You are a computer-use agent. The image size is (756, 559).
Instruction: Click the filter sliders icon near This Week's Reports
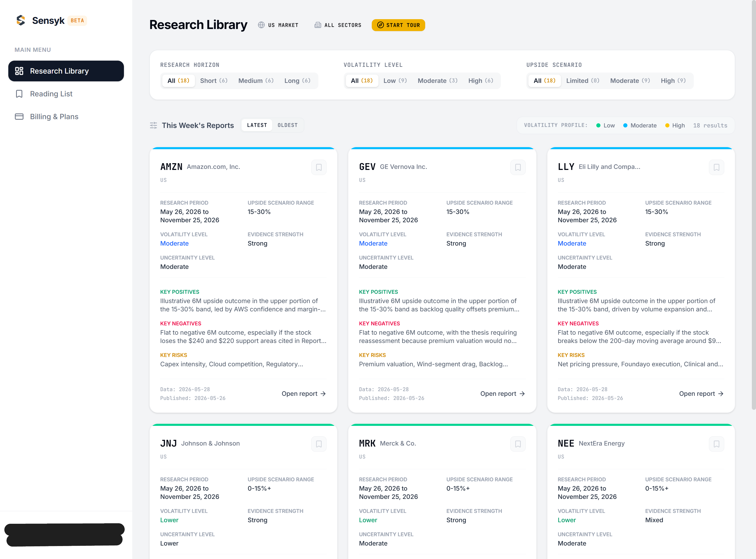(x=153, y=126)
